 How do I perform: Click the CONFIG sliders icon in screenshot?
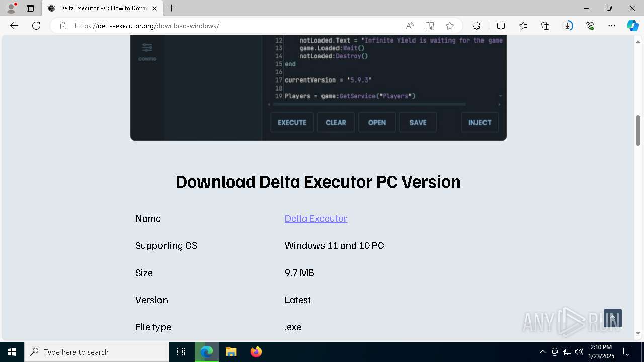tap(147, 48)
